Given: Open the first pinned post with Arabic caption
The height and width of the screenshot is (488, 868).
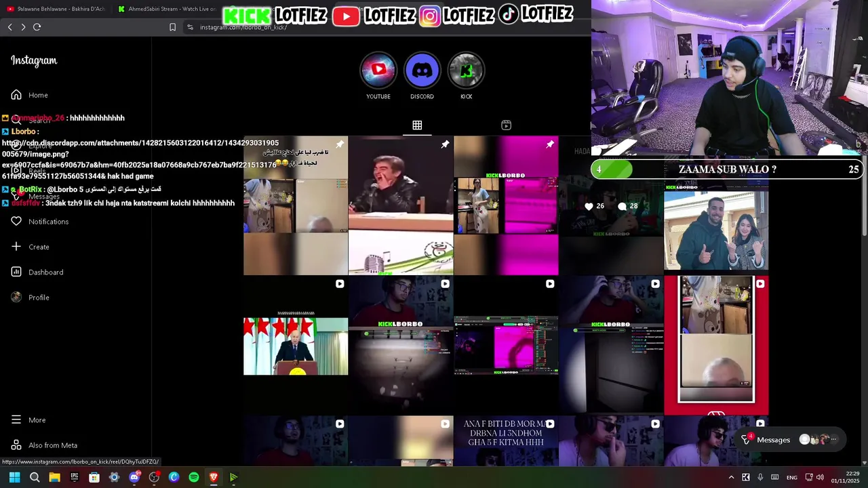Looking at the screenshot, I should [x=296, y=205].
